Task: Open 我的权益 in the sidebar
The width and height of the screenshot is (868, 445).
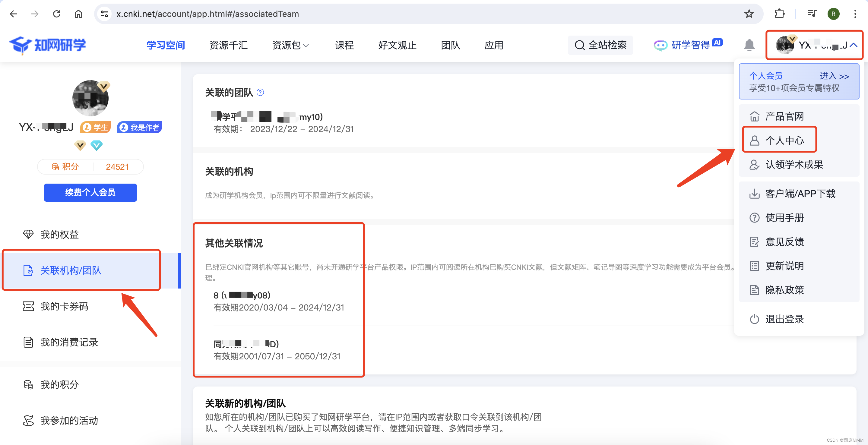Action: (x=59, y=234)
